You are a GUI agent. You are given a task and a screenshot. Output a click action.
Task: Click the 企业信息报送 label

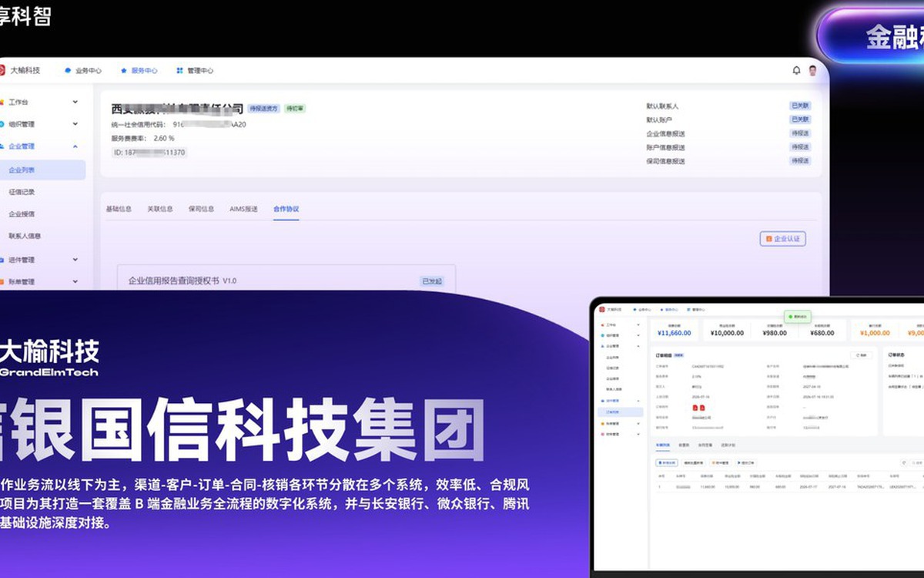pyautogui.click(x=665, y=133)
